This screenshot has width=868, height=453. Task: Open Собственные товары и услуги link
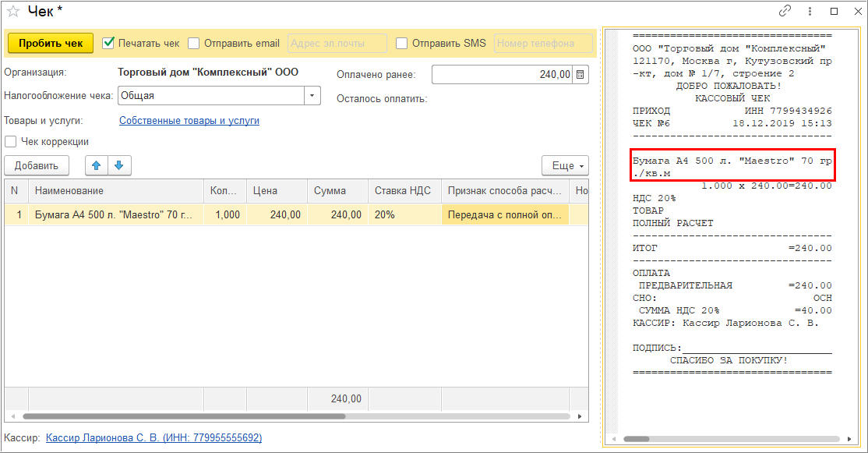pos(189,120)
